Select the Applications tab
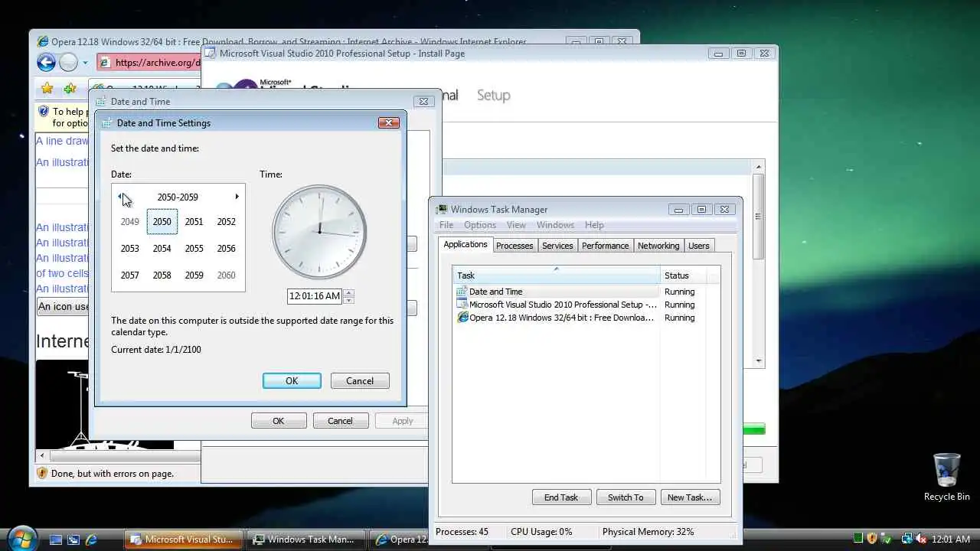The image size is (980, 551). 465,244
